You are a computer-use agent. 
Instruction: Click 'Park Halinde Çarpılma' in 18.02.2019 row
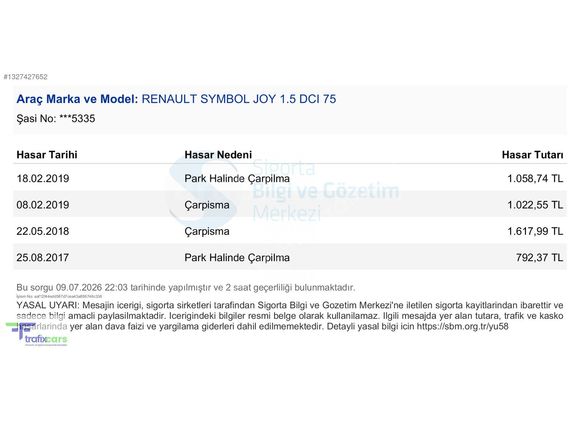pyautogui.click(x=237, y=179)
